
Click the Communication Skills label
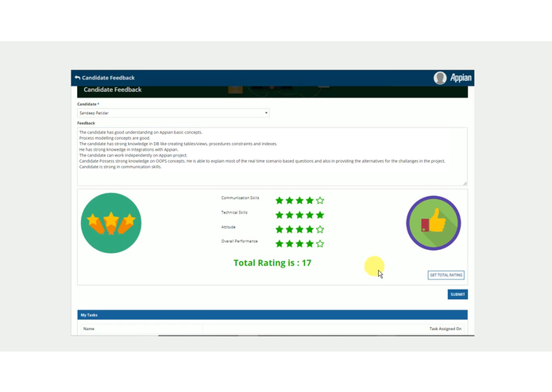[x=240, y=198]
